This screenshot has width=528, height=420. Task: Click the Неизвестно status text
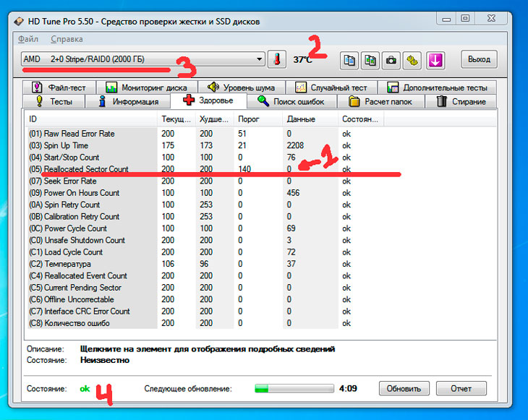(105, 360)
